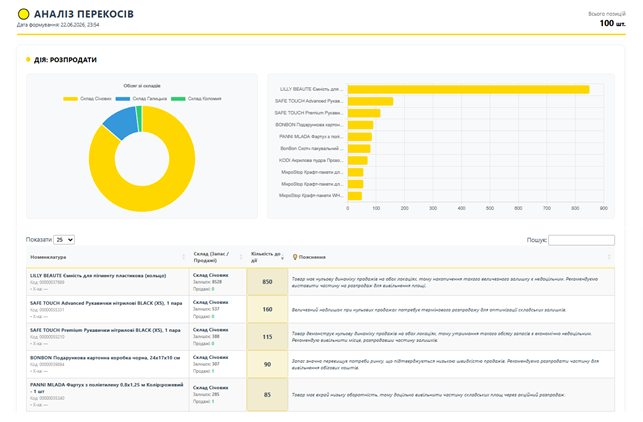Click the sort arrow on Кількість до дії column

(282, 257)
